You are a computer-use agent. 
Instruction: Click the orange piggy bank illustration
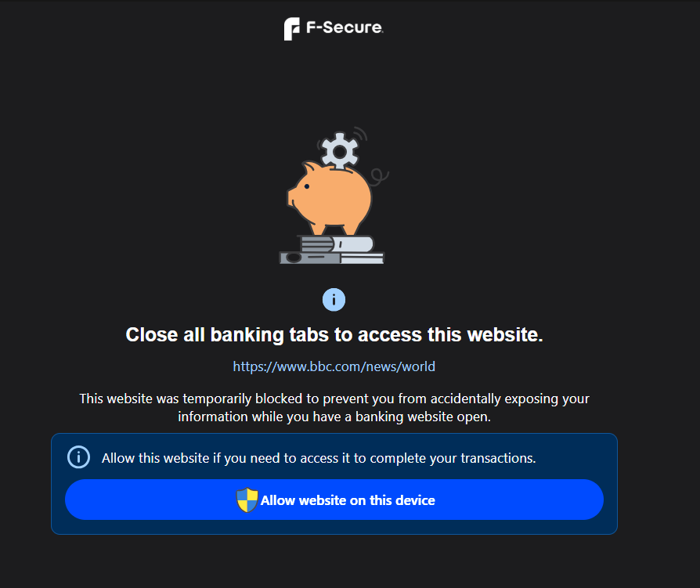330,198
